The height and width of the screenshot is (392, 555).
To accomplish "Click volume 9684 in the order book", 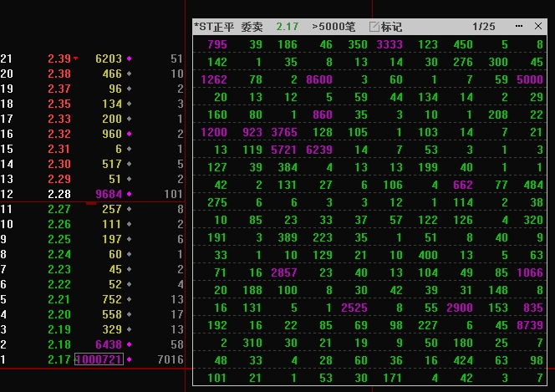I will pyautogui.click(x=109, y=194).
